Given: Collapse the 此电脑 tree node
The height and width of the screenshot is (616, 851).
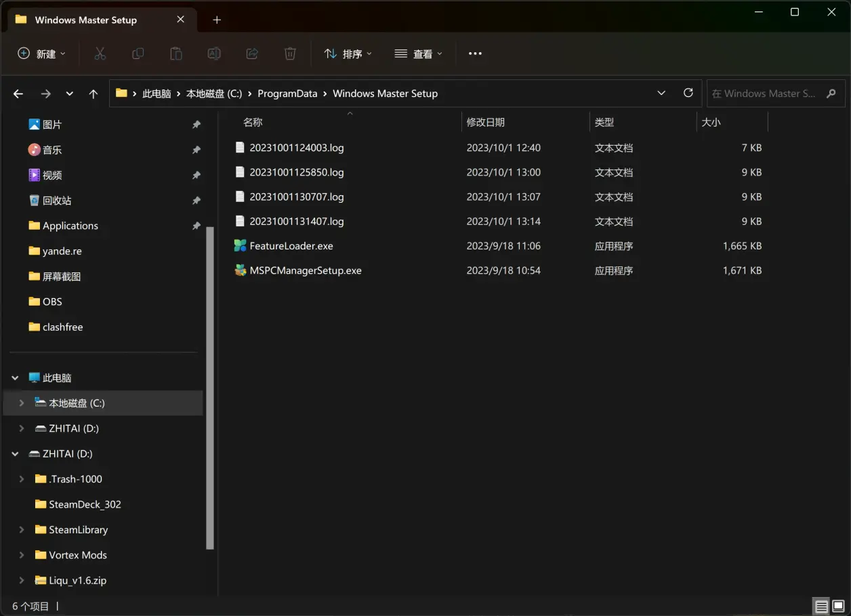Looking at the screenshot, I should click(x=16, y=377).
